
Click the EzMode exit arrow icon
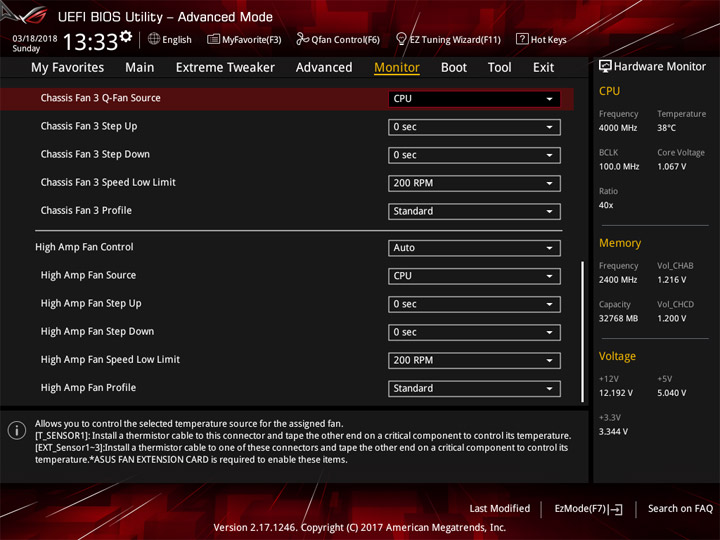(x=615, y=509)
